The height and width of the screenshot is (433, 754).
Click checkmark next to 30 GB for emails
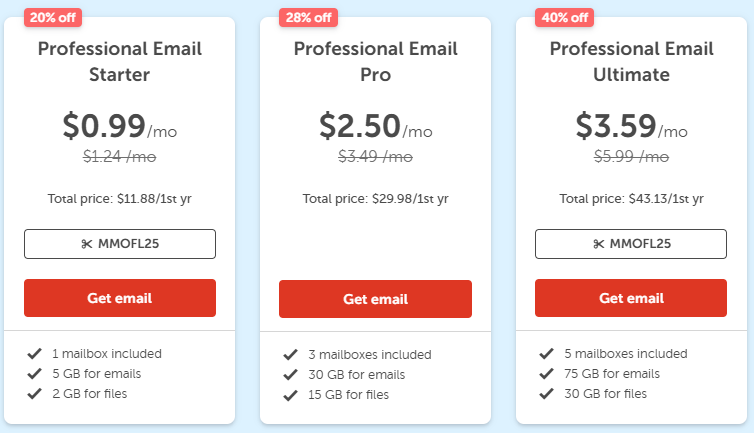pyautogui.click(x=290, y=375)
